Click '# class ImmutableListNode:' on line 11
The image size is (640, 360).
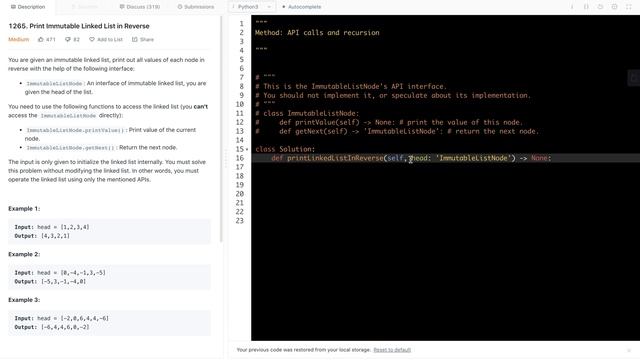click(307, 113)
